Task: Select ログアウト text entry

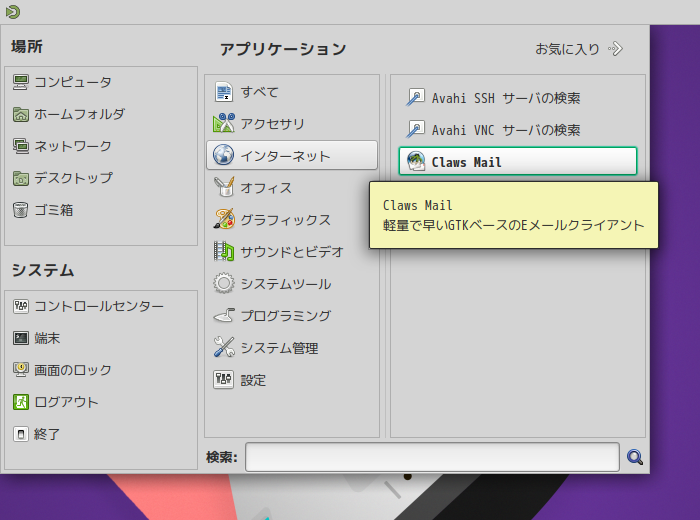Action: 66,402
